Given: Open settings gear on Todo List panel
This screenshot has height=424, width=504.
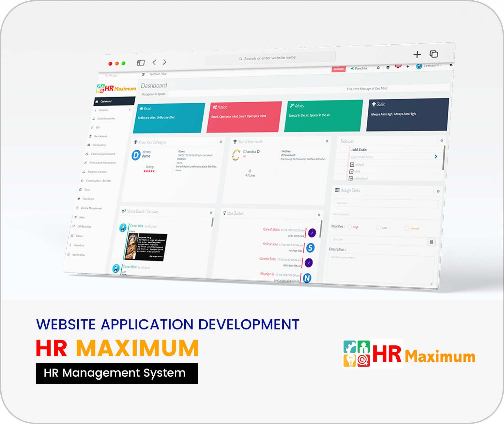Looking at the screenshot, I should (x=442, y=141).
